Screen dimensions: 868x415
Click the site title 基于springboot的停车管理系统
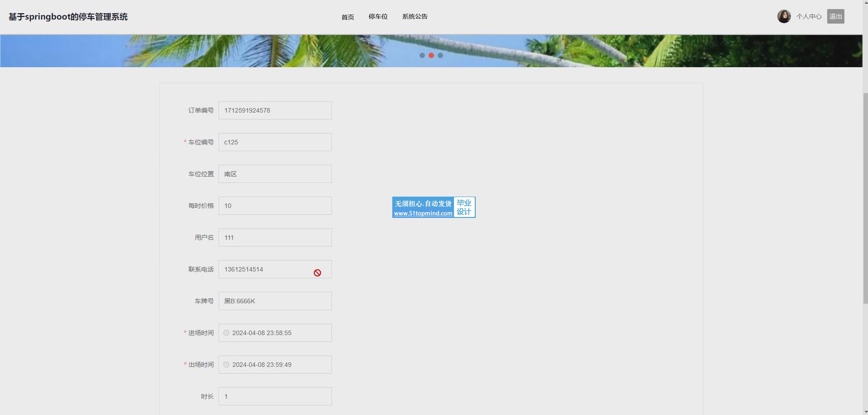pos(68,17)
